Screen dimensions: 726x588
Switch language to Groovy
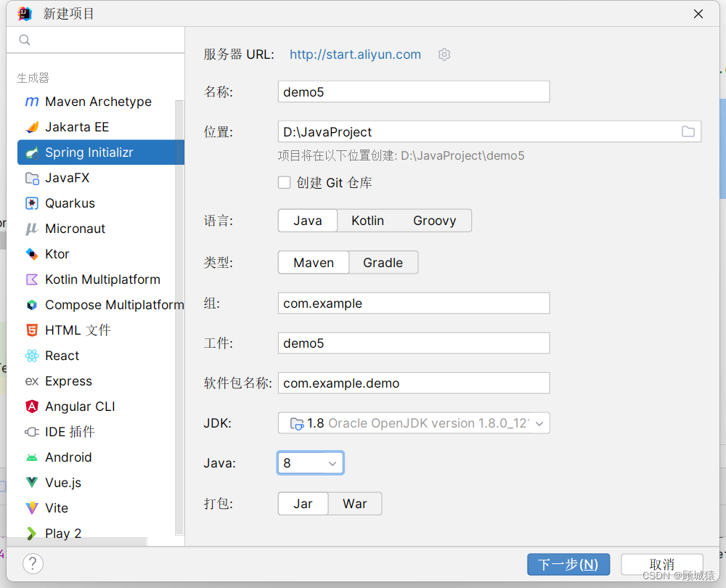(x=434, y=221)
